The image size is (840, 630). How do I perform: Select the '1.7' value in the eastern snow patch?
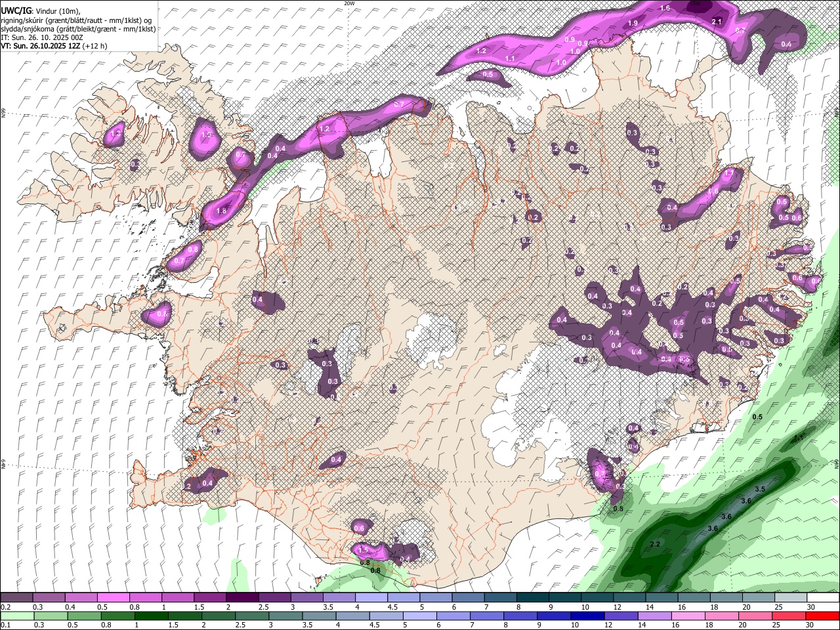(728, 173)
